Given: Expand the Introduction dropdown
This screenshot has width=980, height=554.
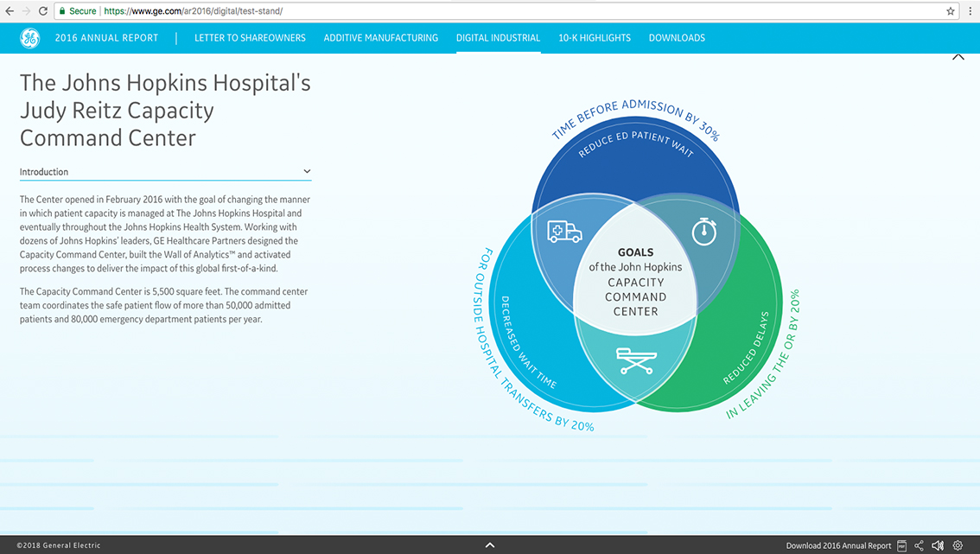Looking at the screenshot, I should click(x=165, y=171).
